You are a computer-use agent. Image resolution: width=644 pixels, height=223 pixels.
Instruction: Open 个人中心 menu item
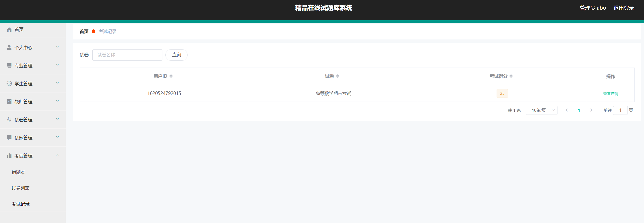33,47
